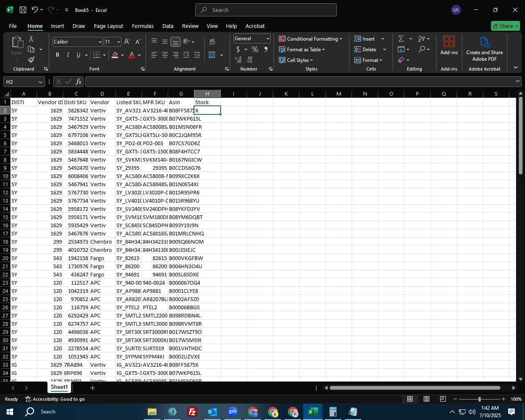Click the Insert Function fx icon
Viewport: 525px width, 420px height.
coord(78,82)
